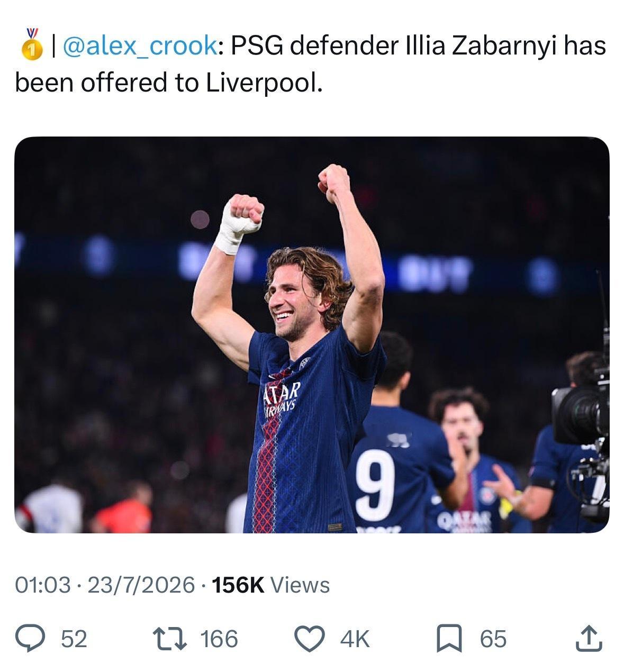624x672 pixels.
Task: View the 156K Views analytics
Action: 270,585
